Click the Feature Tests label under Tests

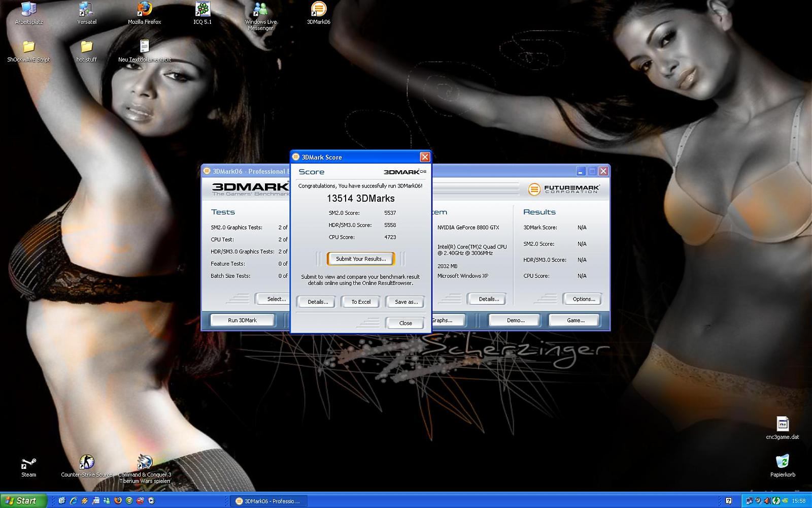tap(227, 264)
